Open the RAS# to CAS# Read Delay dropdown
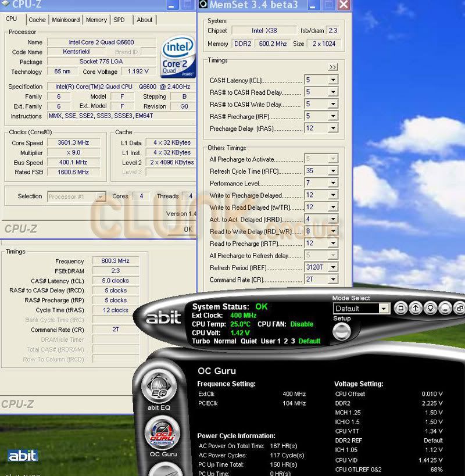The width and height of the screenshot is (465, 476). (333, 92)
